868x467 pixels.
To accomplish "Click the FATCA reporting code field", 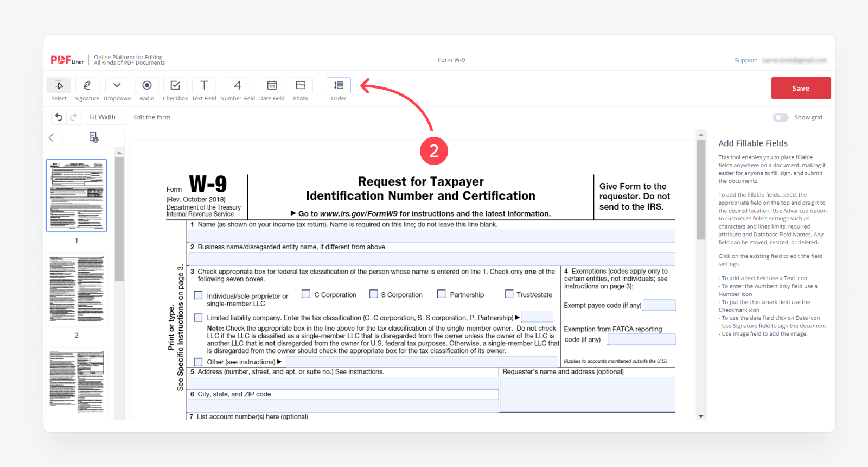I will (x=642, y=339).
